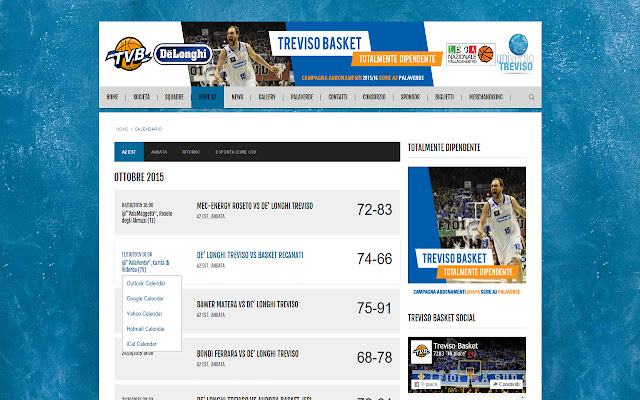Click the 75-91 score
This screenshot has width=640, height=400.
(x=374, y=308)
